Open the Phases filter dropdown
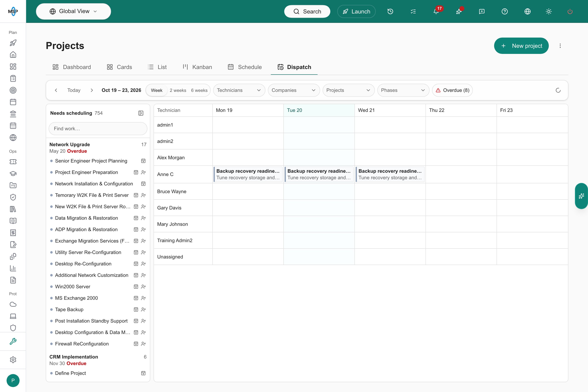Image resolution: width=588 pixels, height=392 pixels. 403,90
